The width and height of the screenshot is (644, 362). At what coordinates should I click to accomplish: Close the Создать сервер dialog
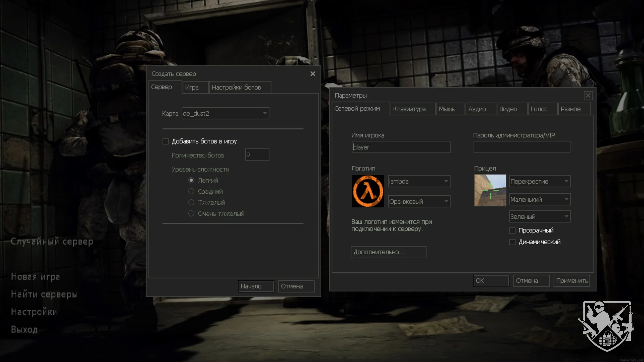tap(312, 74)
